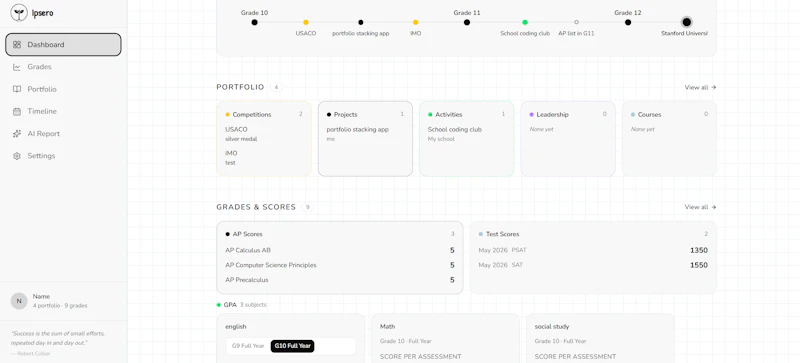Open the Competitions portfolio card
This screenshot has width=800, height=363.
(264, 139)
